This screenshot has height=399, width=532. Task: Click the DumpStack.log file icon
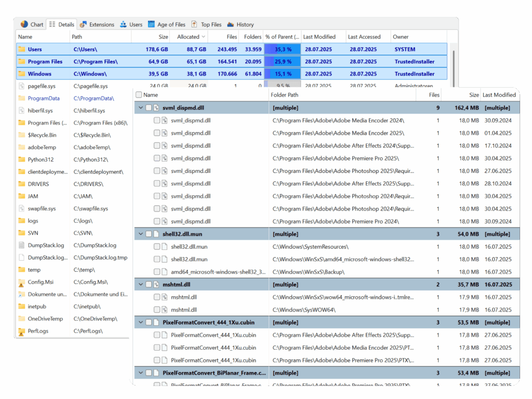click(22, 245)
